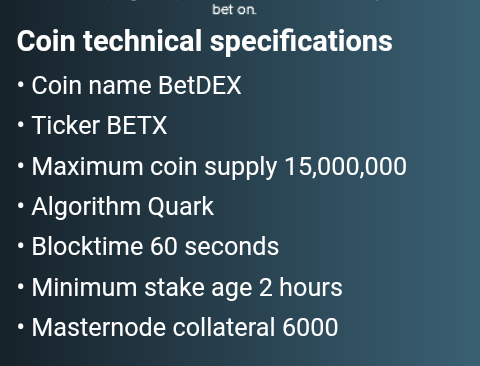The height and width of the screenshot is (366, 480).
Task: Click the 'Coin technical specifications' heading
Action: (204, 41)
